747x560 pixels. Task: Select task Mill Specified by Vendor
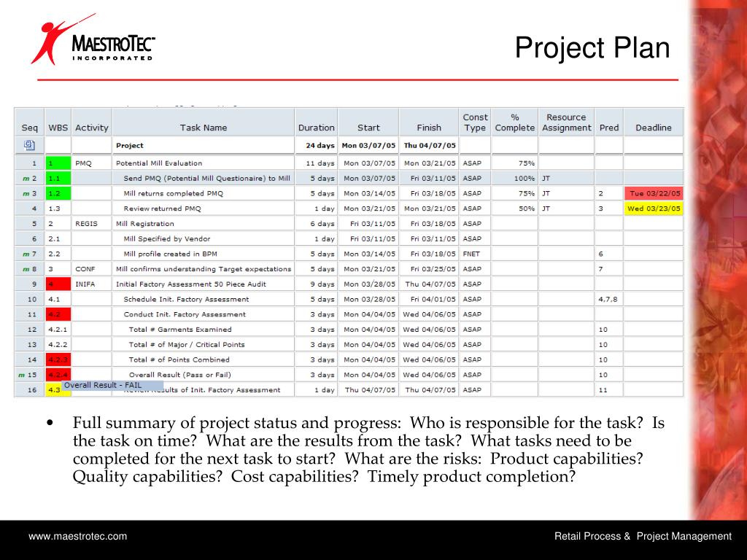click(167, 238)
